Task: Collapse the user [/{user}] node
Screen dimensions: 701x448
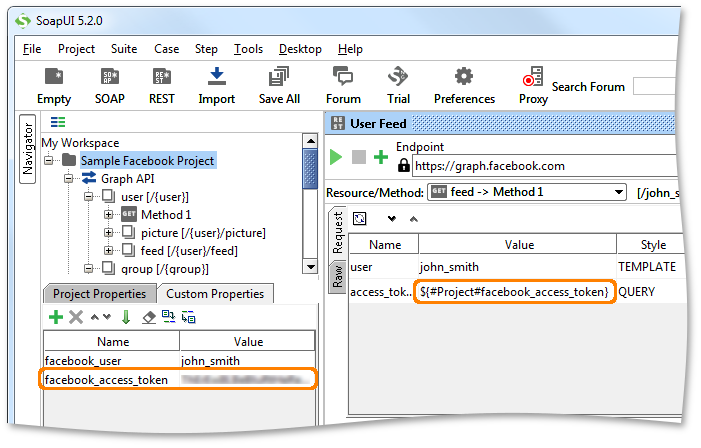Action: pos(89,196)
